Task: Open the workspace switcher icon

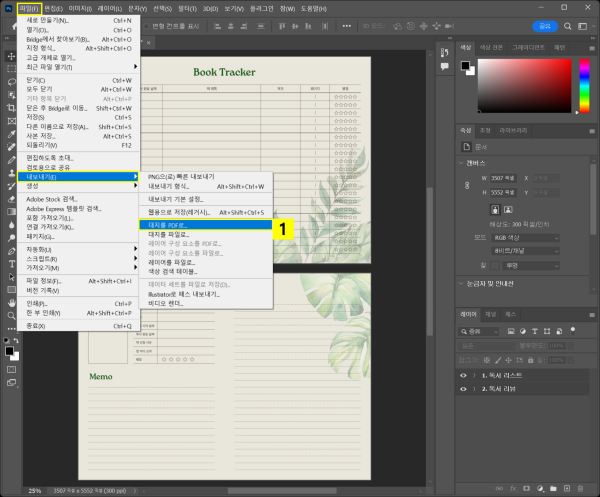Action: tap(582, 26)
